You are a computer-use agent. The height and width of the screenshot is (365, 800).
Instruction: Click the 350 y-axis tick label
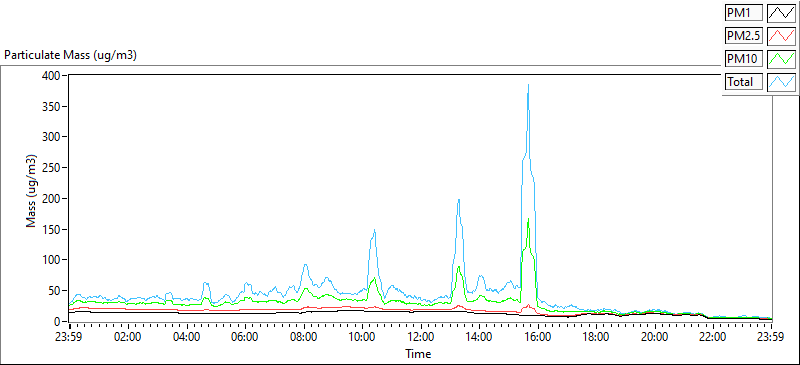[x=52, y=106]
